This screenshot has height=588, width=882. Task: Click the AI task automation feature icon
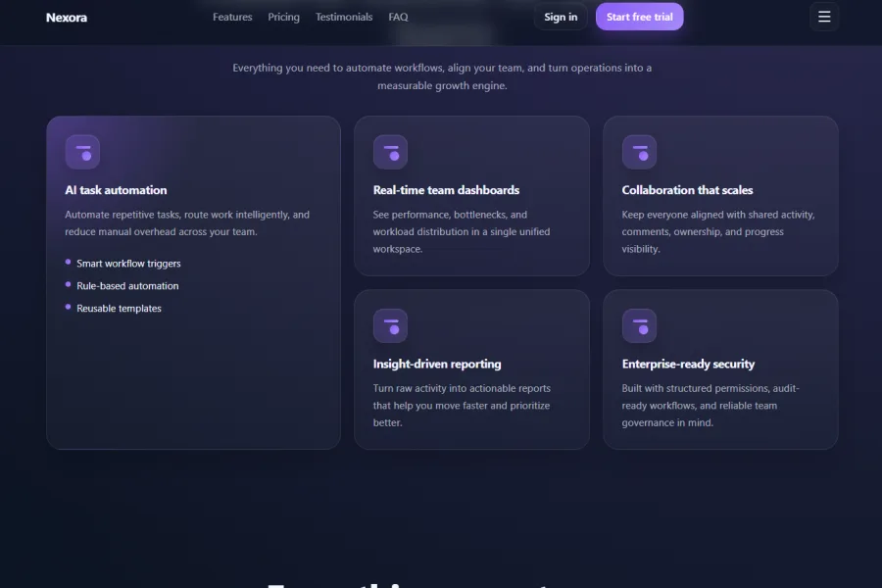tap(82, 152)
